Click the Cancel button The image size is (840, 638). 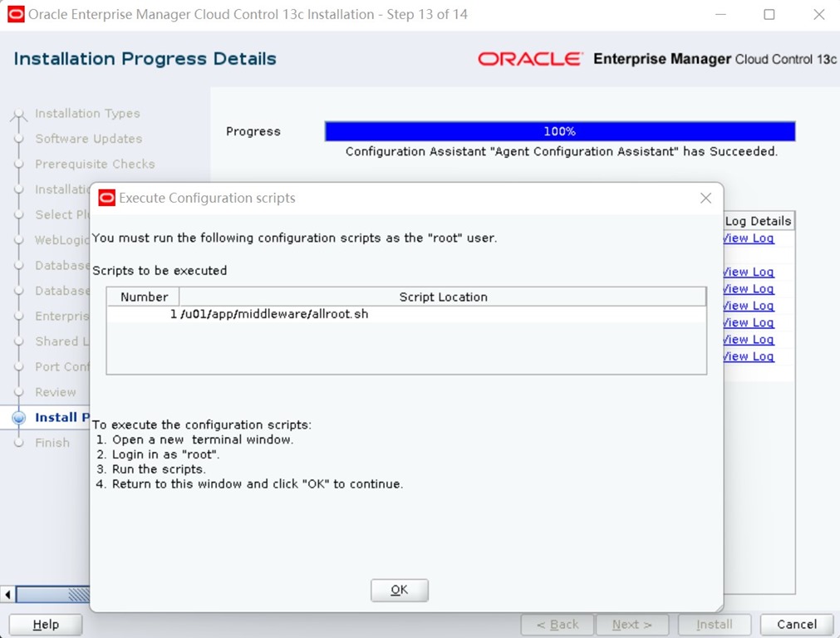click(x=797, y=625)
